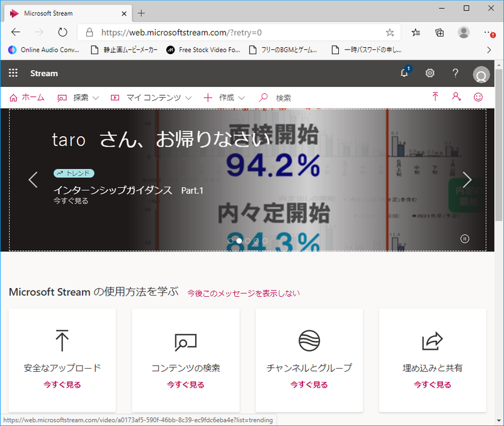Show previous carousel slide
The width and height of the screenshot is (504, 426).
coord(33,180)
